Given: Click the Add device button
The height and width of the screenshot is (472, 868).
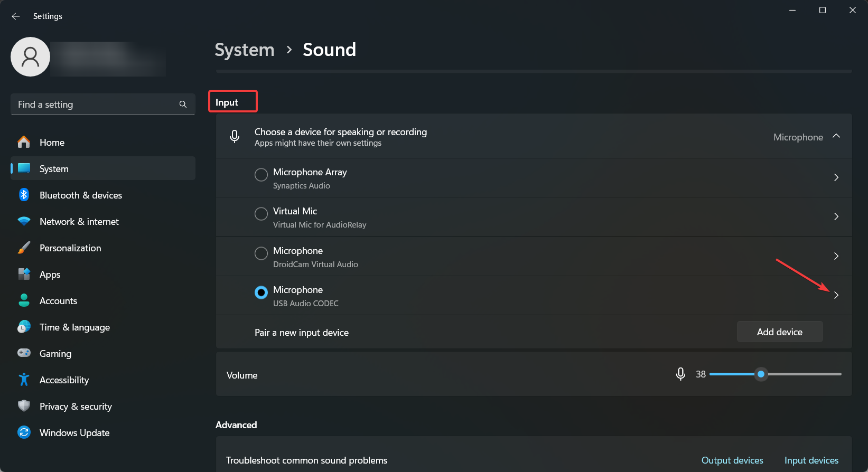Looking at the screenshot, I should pyautogui.click(x=780, y=332).
